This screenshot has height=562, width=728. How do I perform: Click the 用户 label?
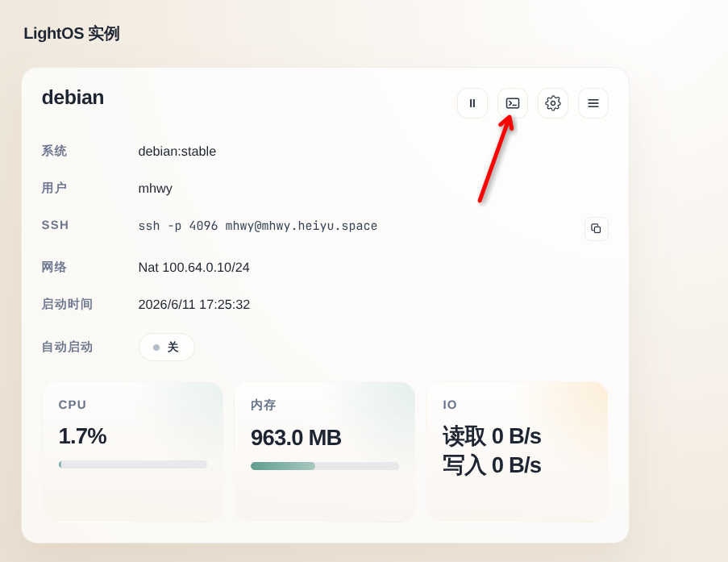coord(54,188)
